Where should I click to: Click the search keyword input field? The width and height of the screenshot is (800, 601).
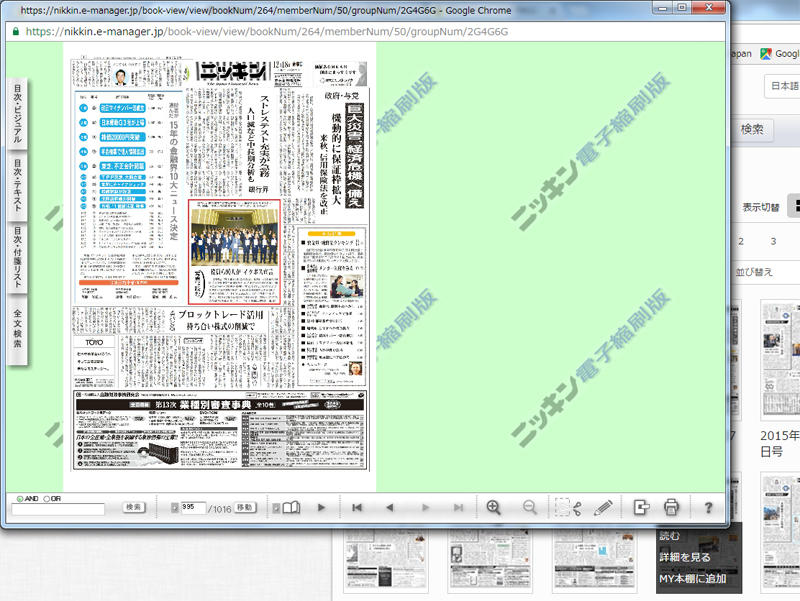pyautogui.click(x=58, y=509)
